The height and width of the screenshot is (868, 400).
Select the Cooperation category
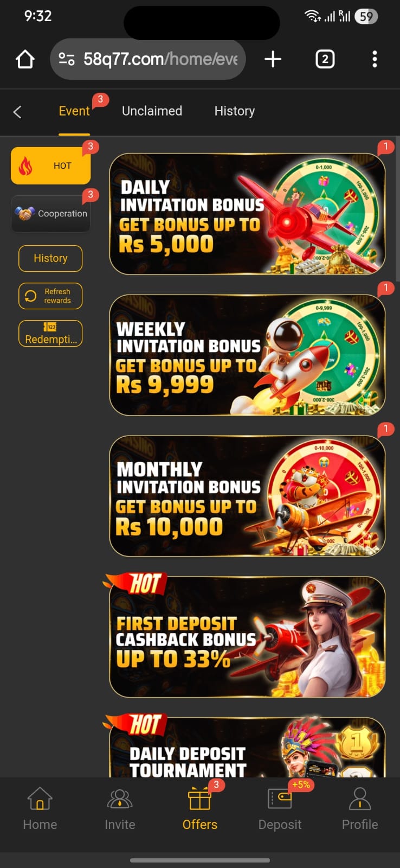(x=50, y=214)
